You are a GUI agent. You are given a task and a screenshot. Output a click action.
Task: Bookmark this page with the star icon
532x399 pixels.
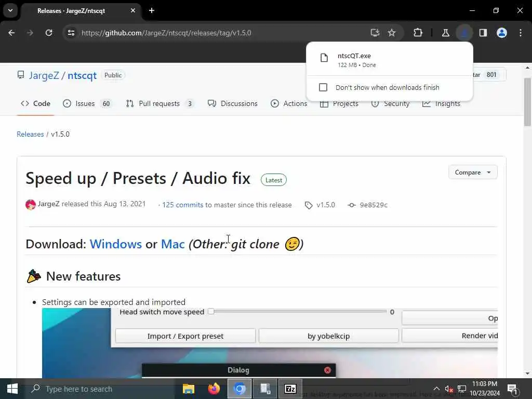pos(392,33)
